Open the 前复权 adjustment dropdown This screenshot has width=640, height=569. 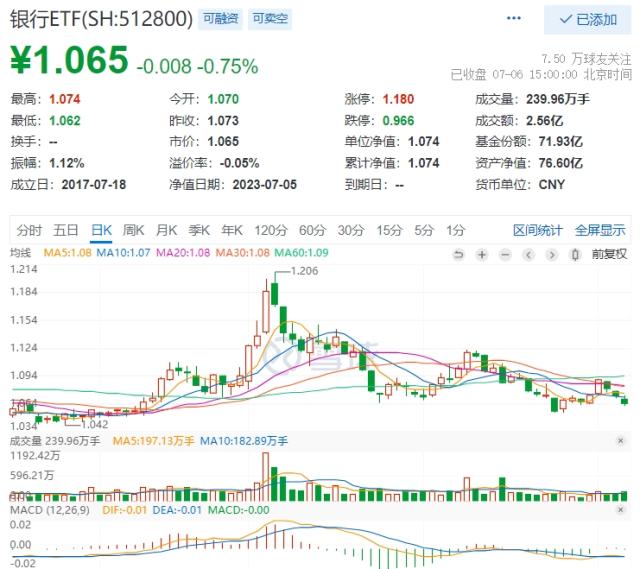tap(609, 254)
